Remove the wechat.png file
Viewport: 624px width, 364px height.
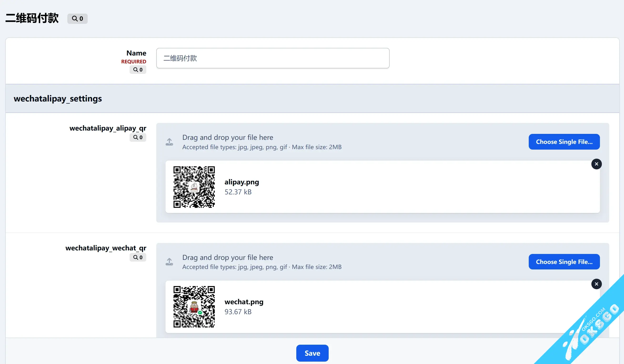(x=596, y=284)
